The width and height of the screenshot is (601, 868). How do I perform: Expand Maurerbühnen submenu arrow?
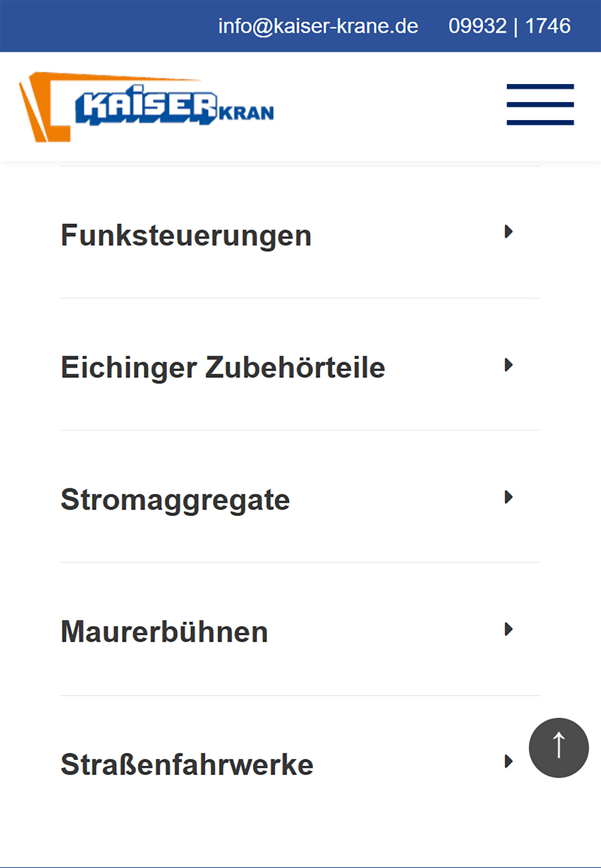click(x=508, y=629)
